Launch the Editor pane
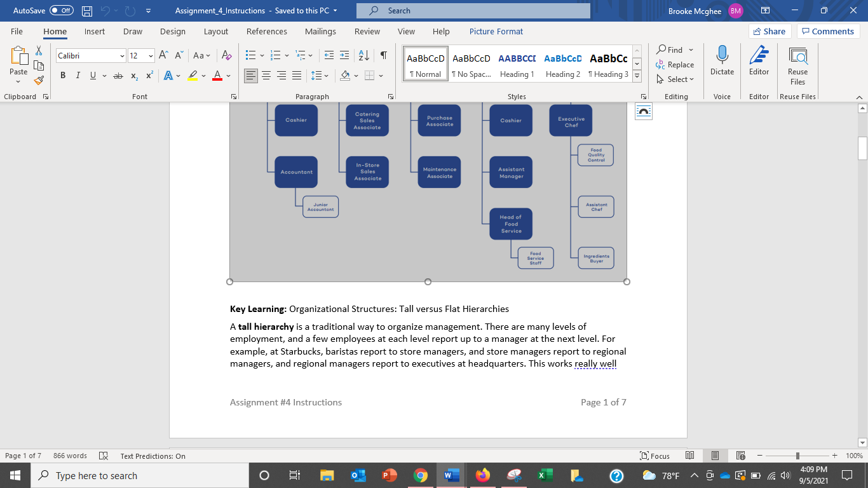 click(759, 62)
